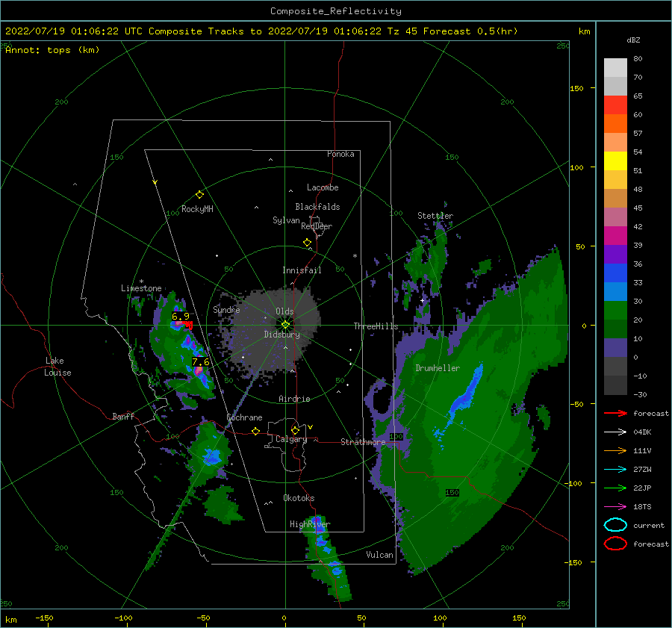
Task: Click the yellow 54 dBZ color swatch
Action: click(615, 161)
